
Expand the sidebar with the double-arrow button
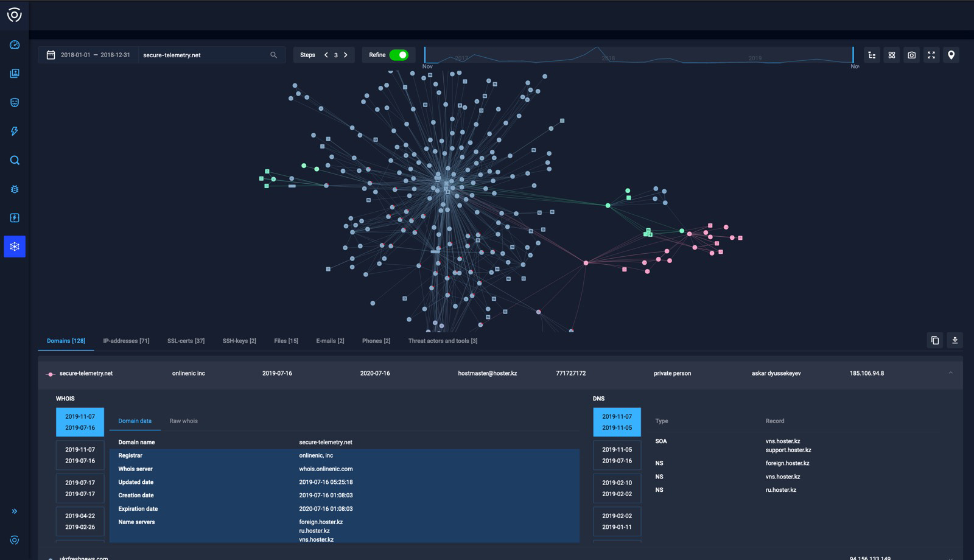click(x=15, y=511)
